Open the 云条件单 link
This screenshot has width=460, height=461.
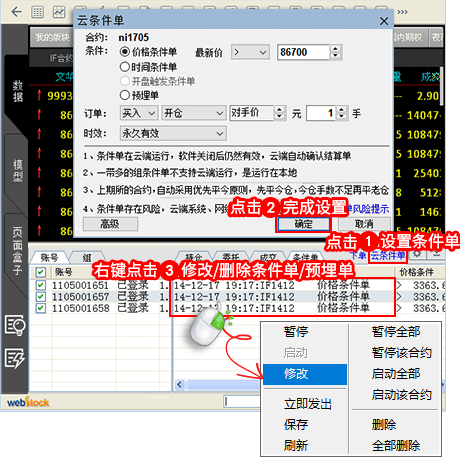tap(388, 256)
